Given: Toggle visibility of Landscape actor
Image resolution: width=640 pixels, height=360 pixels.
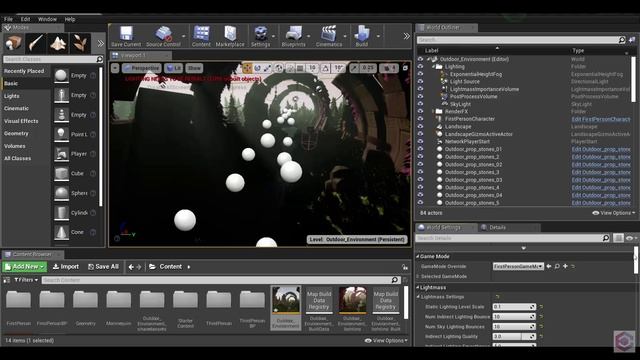Looking at the screenshot, I should pyautogui.click(x=420, y=127).
